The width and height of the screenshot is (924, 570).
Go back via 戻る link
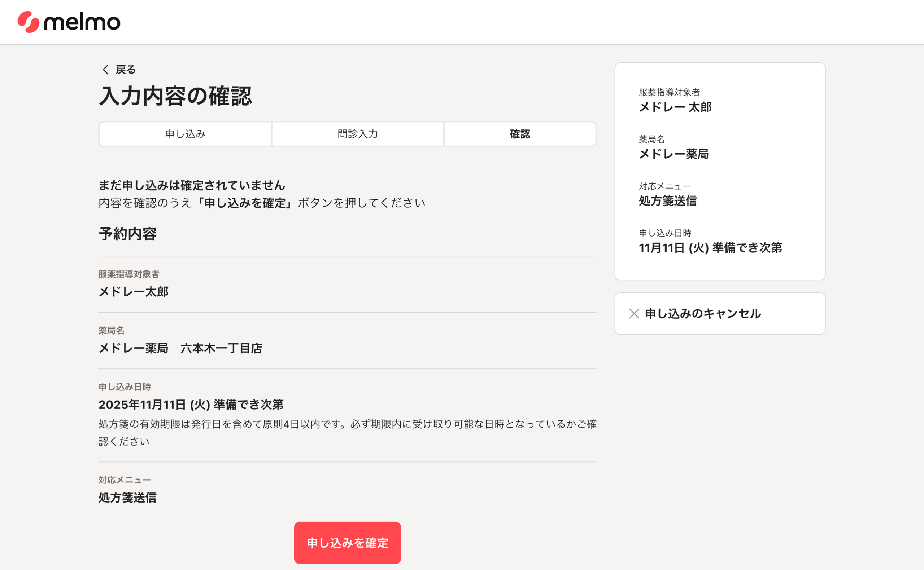coord(126,70)
